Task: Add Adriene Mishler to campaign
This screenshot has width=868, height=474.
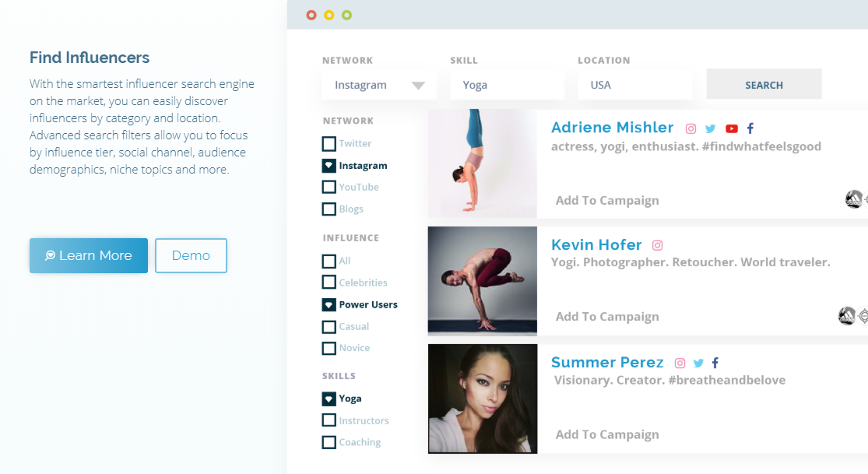Action: [607, 201]
